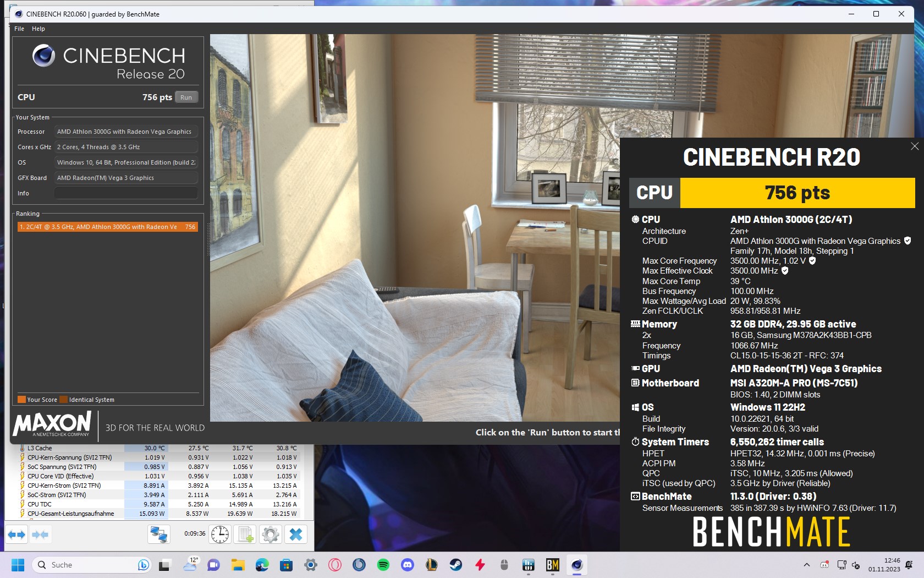Open the network tray icon

click(x=842, y=565)
